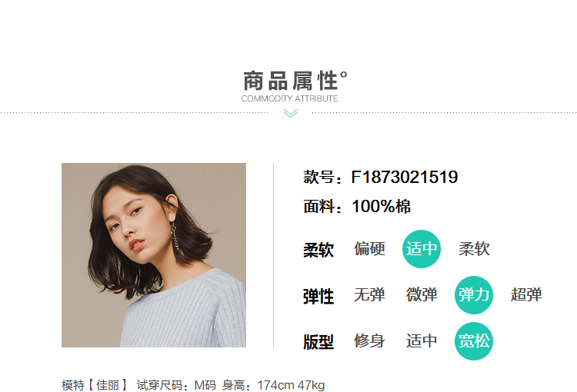The width and height of the screenshot is (577, 392).
Task: Select the 偏硬 softness option
Action: (369, 249)
